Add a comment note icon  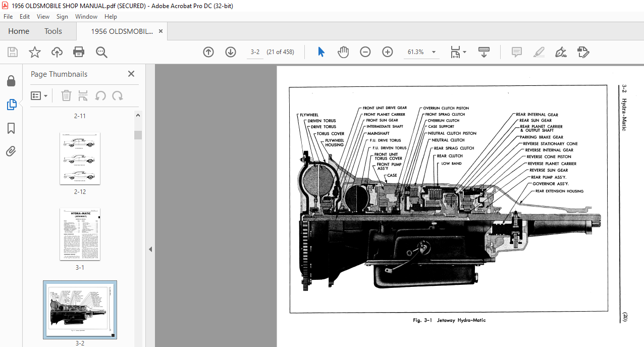tap(516, 52)
